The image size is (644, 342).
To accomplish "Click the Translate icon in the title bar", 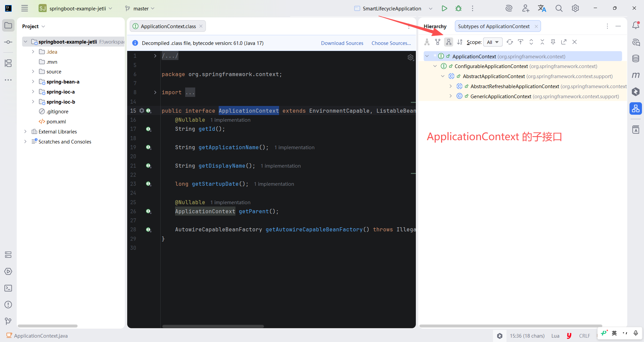I will click(x=542, y=8).
